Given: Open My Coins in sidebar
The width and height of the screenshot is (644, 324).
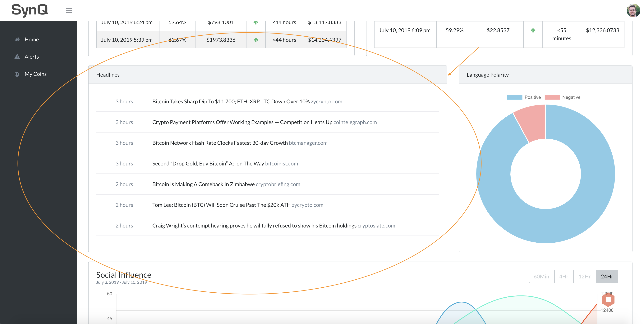Looking at the screenshot, I should 35,74.
